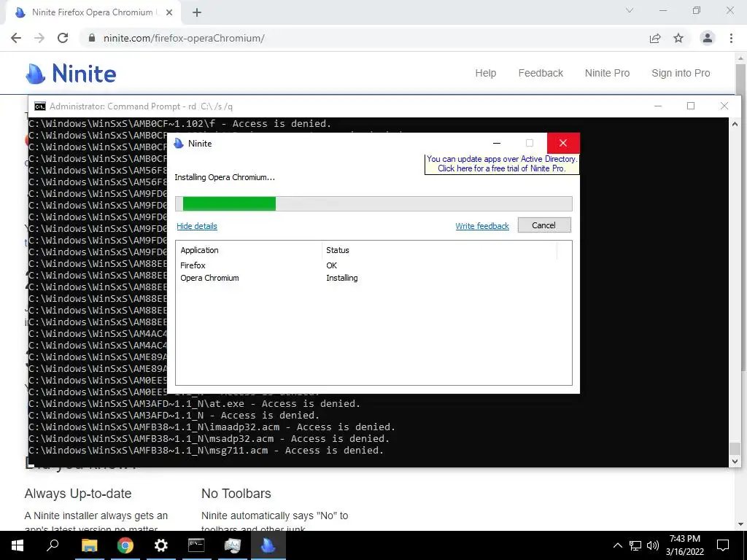Click the Ninite installer title icon
The image size is (747, 560).
[179, 144]
